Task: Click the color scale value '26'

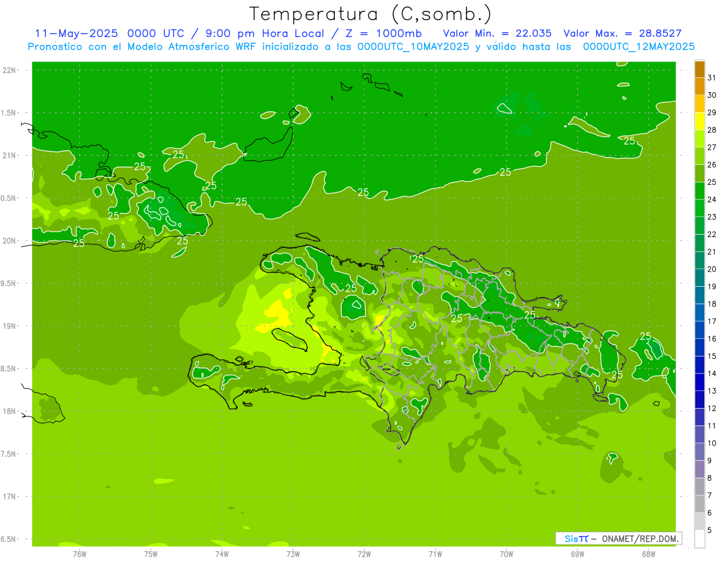Action: [x=712, y=164]
